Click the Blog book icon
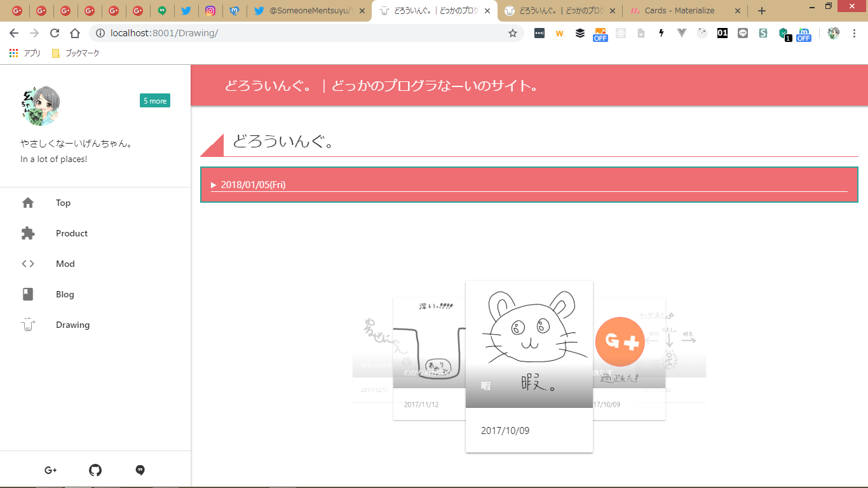Viewport: 868px width, 488px height. click(x=28, y=294)
